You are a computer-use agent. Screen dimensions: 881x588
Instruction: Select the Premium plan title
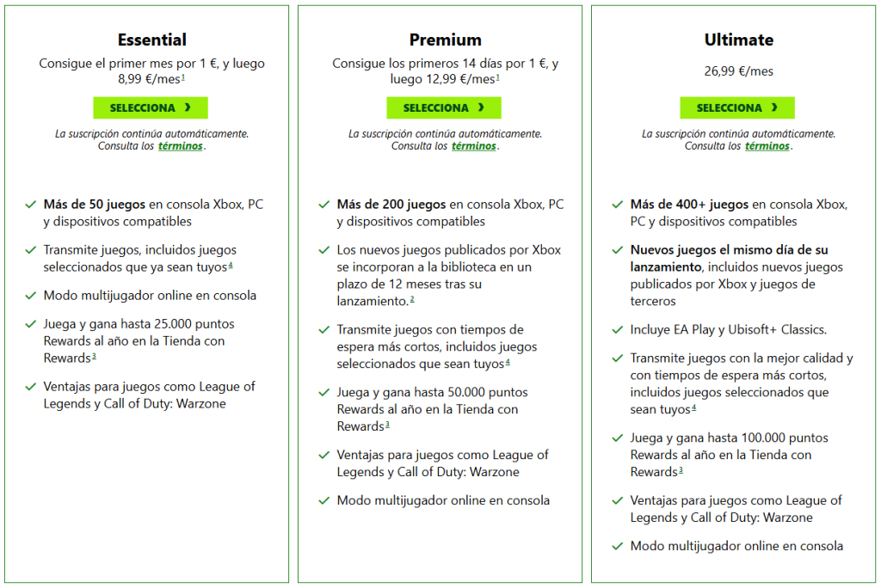pos(444,40)
